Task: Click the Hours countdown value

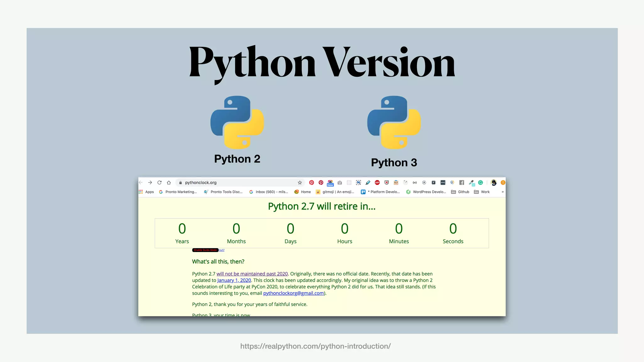Action: (345, 229)
